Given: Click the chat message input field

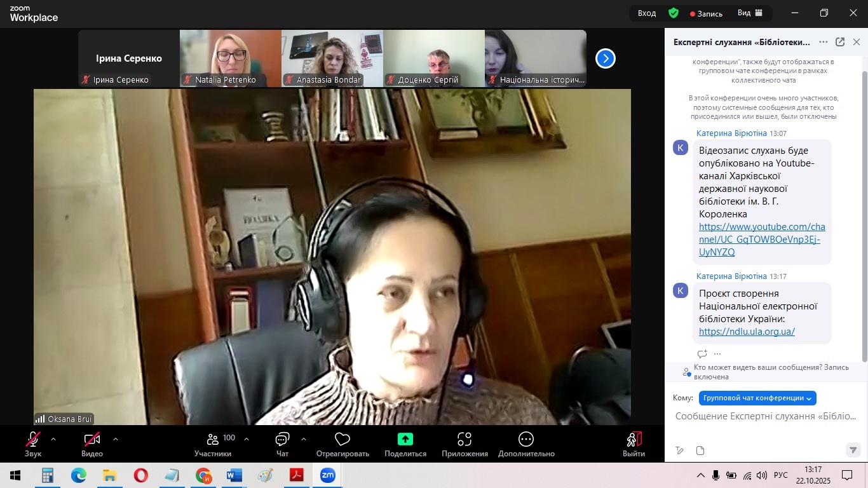Looking at the screenshot, I should (x=765, y=416).
